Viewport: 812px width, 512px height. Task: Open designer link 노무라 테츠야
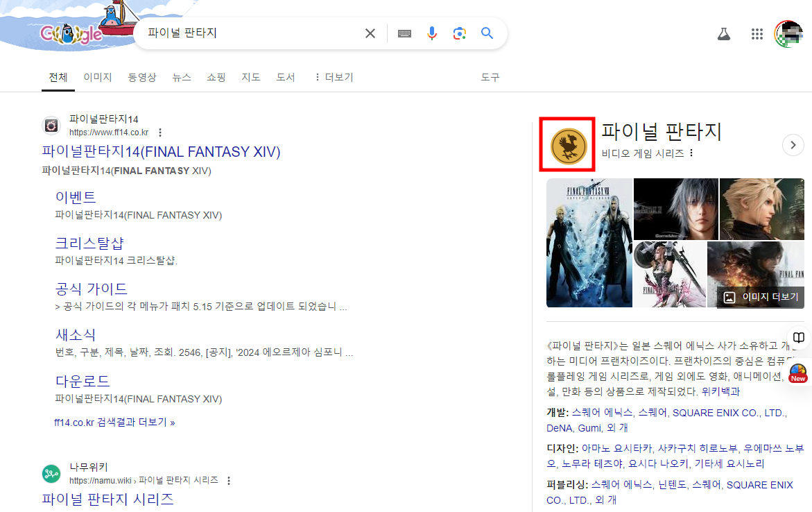pyautogui.click(x=592, y=464)
